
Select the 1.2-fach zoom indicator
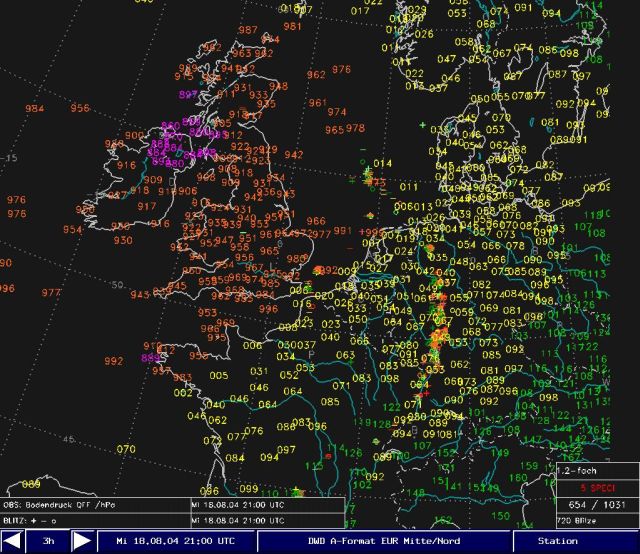tap(596, 469)
